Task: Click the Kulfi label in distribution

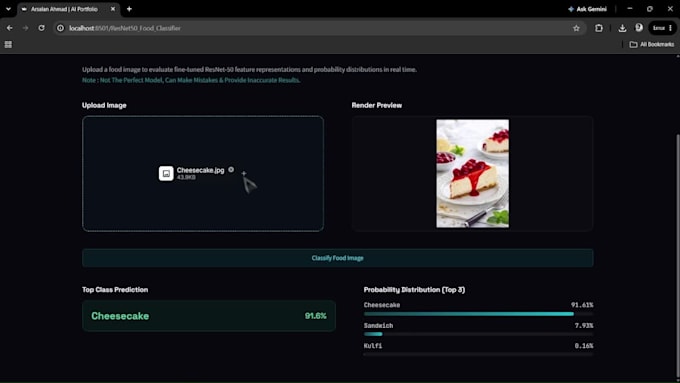Action: [373, 346]
